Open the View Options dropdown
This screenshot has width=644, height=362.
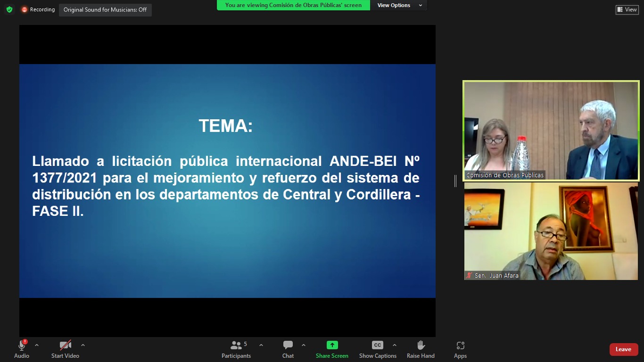coord(399,5)
